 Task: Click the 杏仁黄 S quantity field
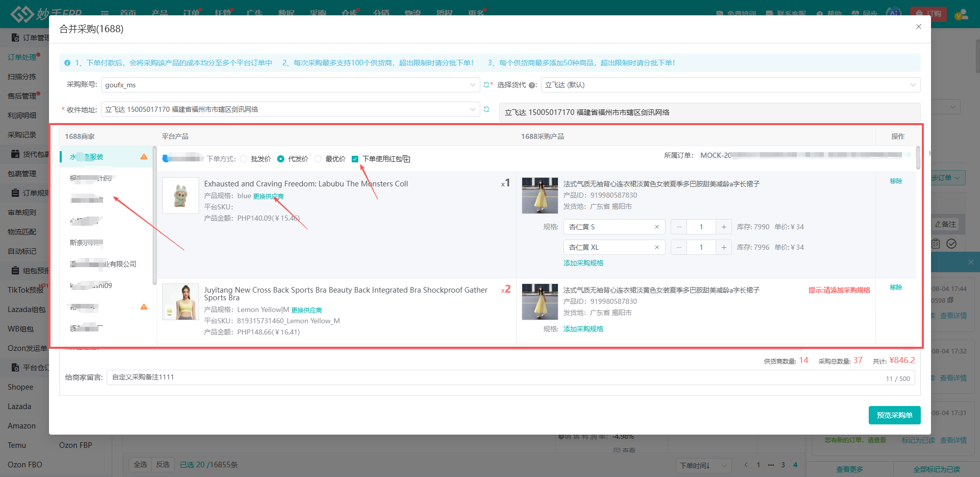(x=701, y=227)
